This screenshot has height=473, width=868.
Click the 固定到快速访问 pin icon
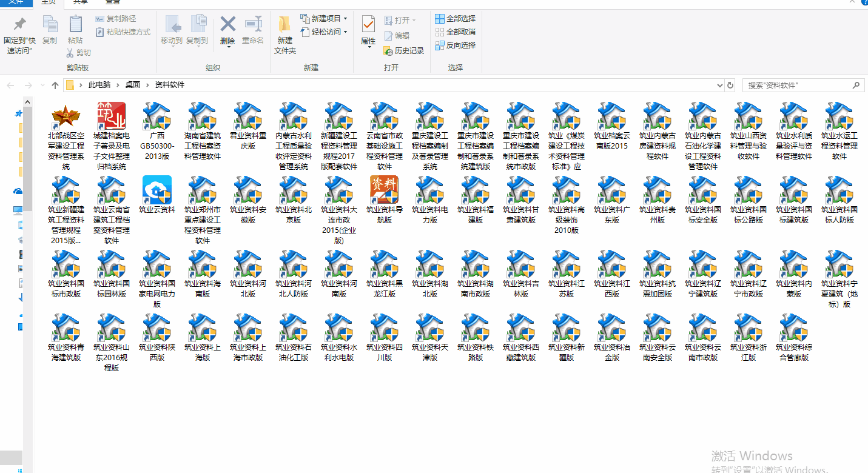pyautogui.click(x=19, y=25)
